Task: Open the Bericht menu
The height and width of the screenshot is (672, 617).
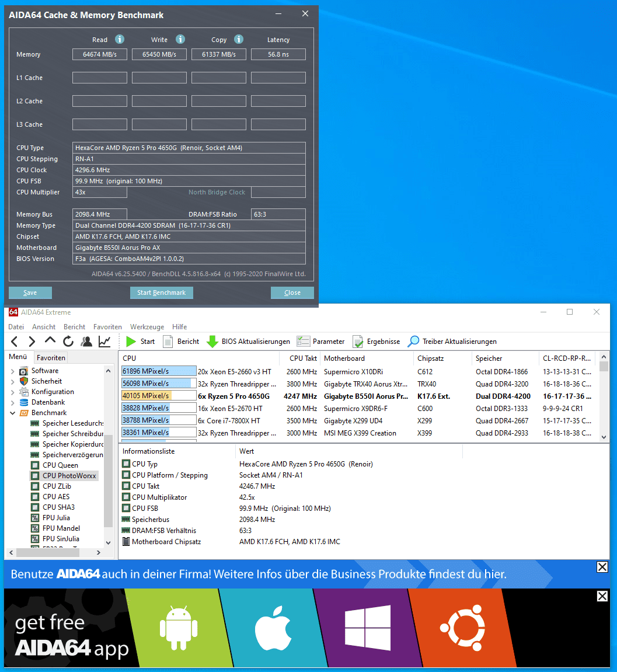Action: coord(75,327)
